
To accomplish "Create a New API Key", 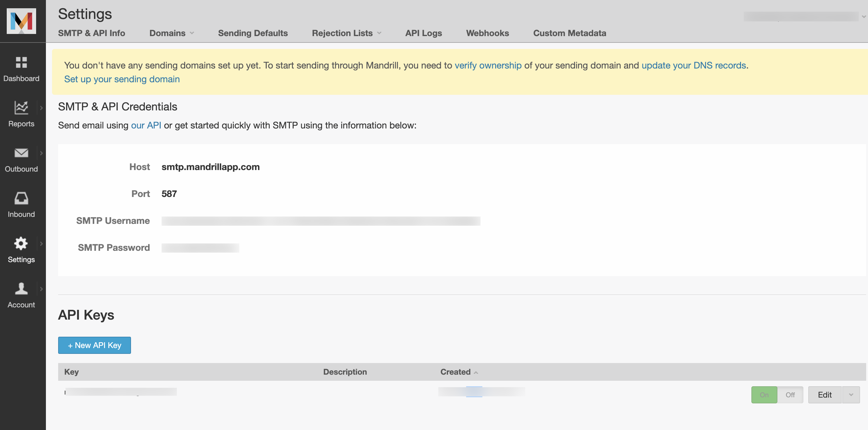I will click(94, 345).
